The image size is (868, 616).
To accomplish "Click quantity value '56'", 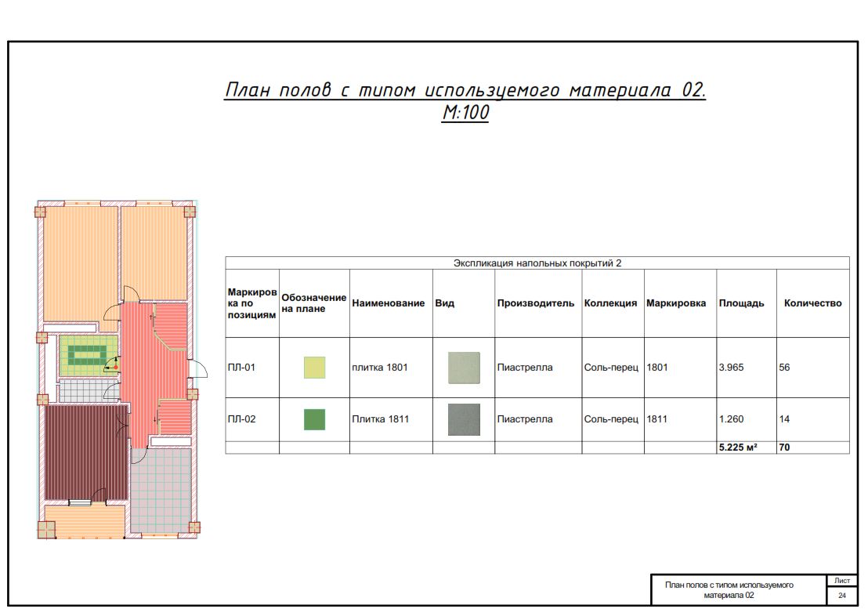I will point(784,368).
